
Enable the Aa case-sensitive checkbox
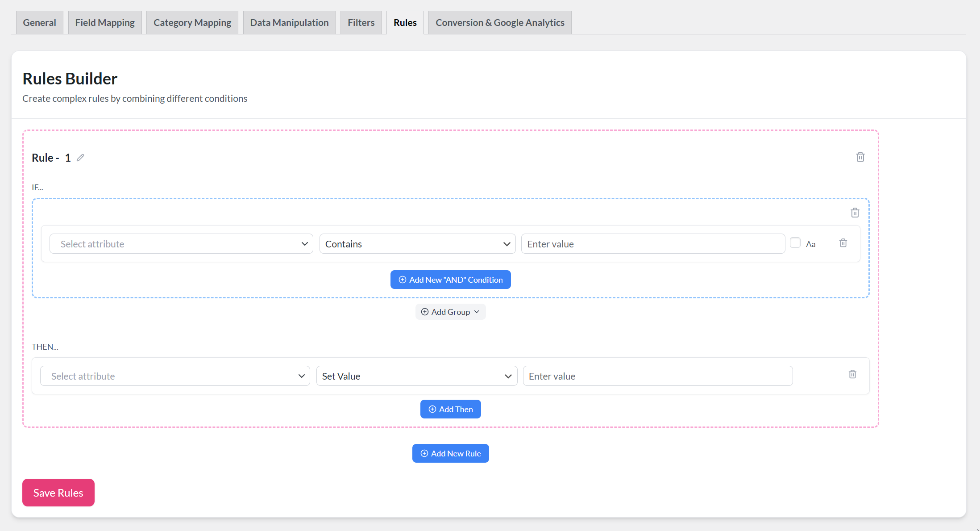[795, 243]
